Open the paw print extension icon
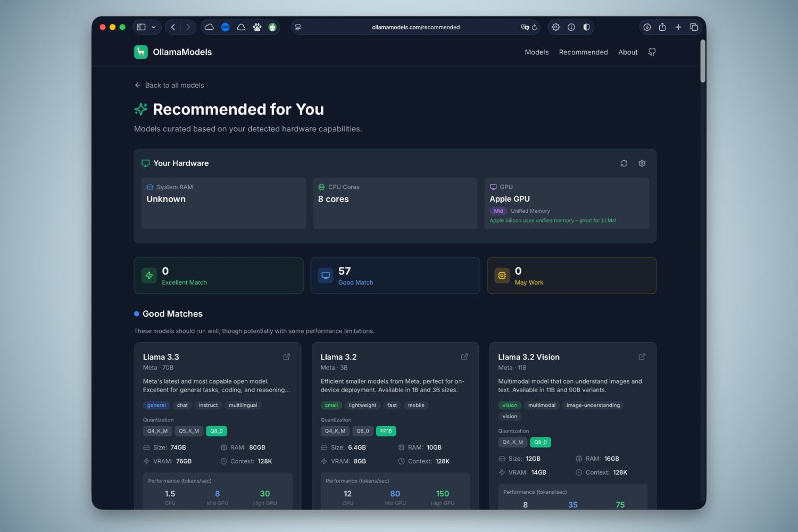The height and width of the screenshot is (532, 798). click(257, 27)
